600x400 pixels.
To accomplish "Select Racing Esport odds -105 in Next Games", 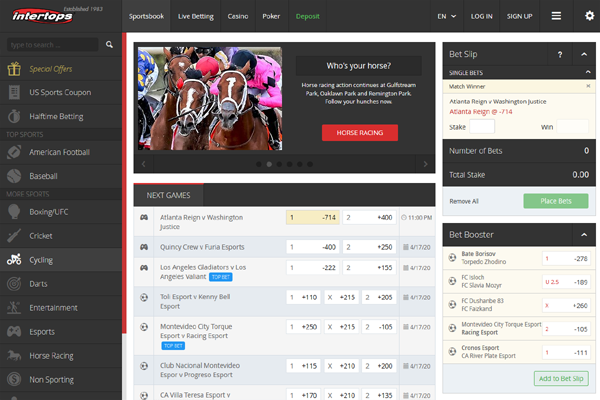I will tap(378, 327).
